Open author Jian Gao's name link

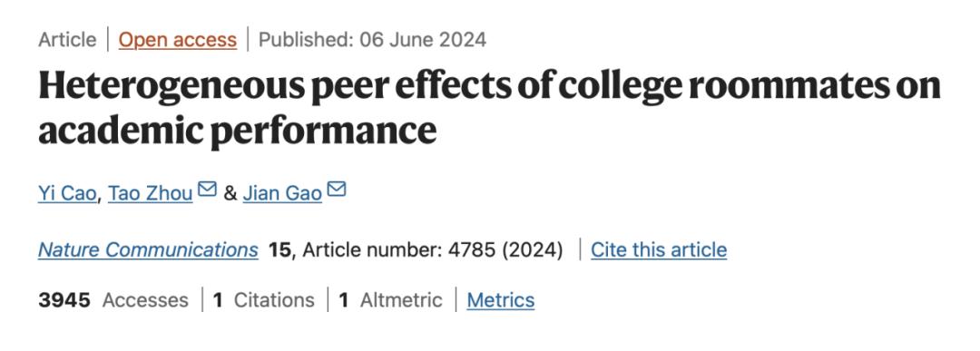coord(282,193)
